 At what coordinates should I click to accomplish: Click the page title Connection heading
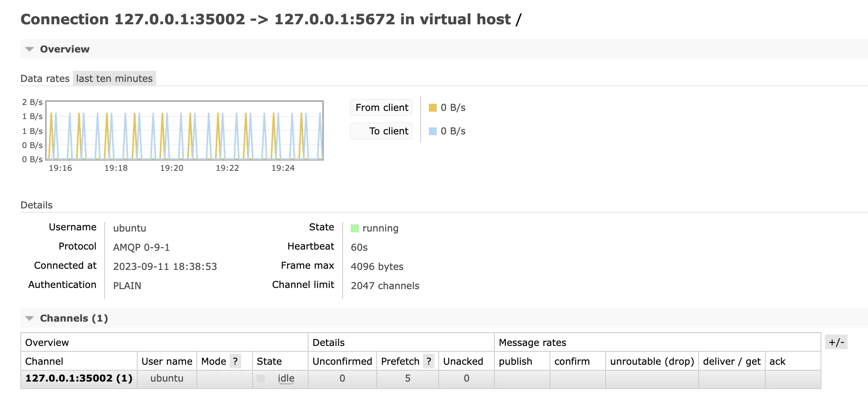(x=271, y=20)
